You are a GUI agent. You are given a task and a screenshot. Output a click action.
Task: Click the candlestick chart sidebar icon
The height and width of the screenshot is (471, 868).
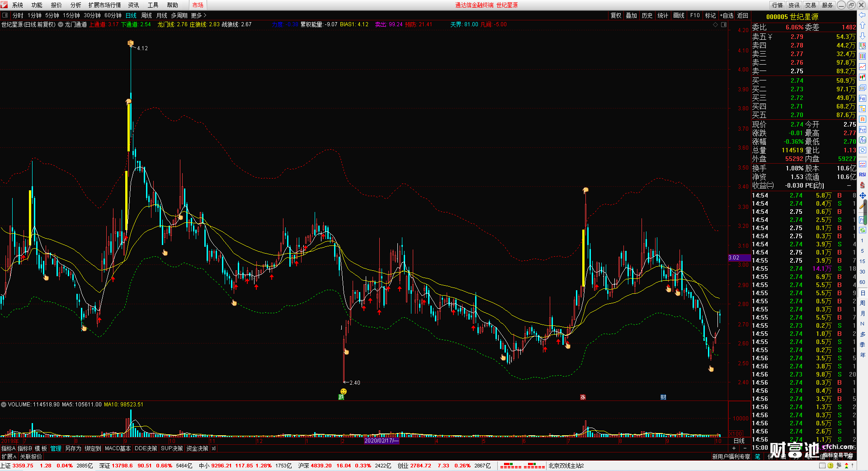[863, 77]
